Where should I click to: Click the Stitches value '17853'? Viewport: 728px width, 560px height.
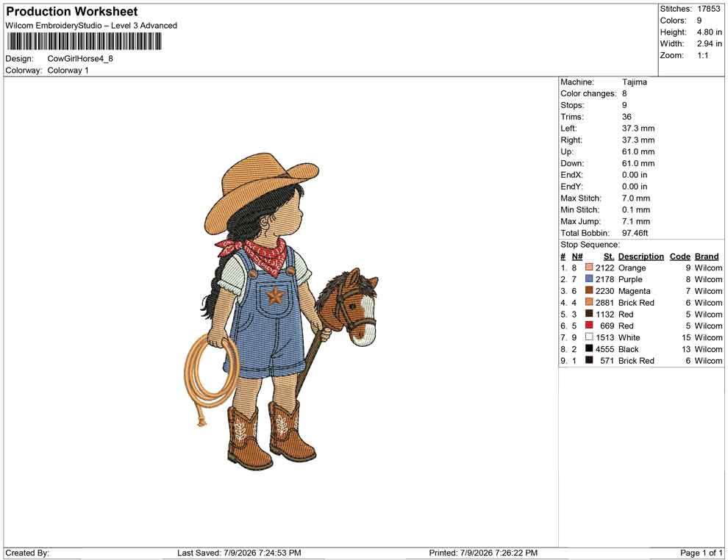coord(708,9)
